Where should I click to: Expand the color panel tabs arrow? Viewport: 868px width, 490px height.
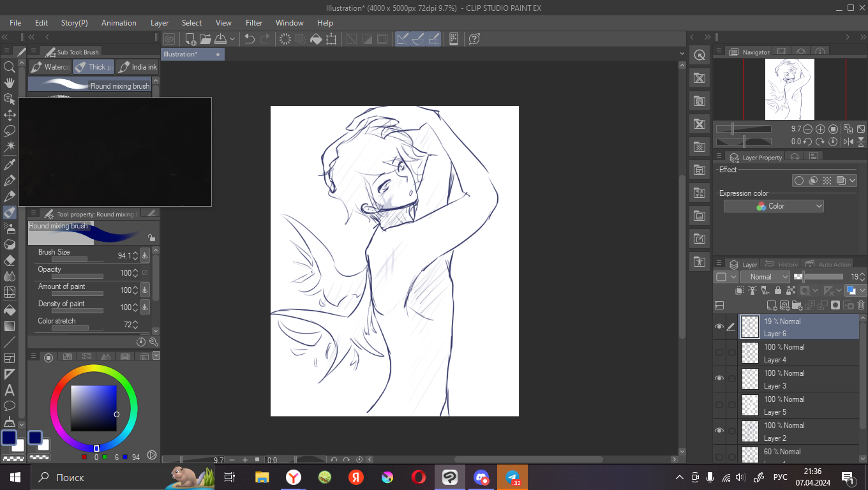156,355
